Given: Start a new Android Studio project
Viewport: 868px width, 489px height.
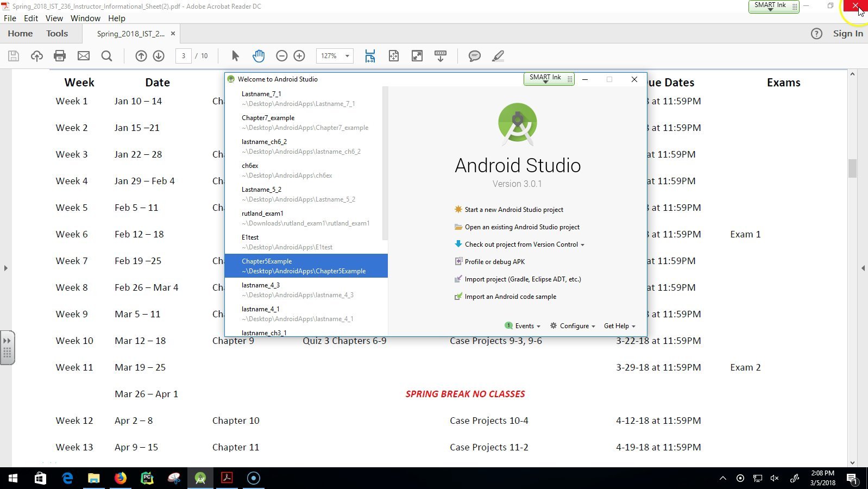Looking at the screenshot, I should pyautogui.click(x=513, y=210).
